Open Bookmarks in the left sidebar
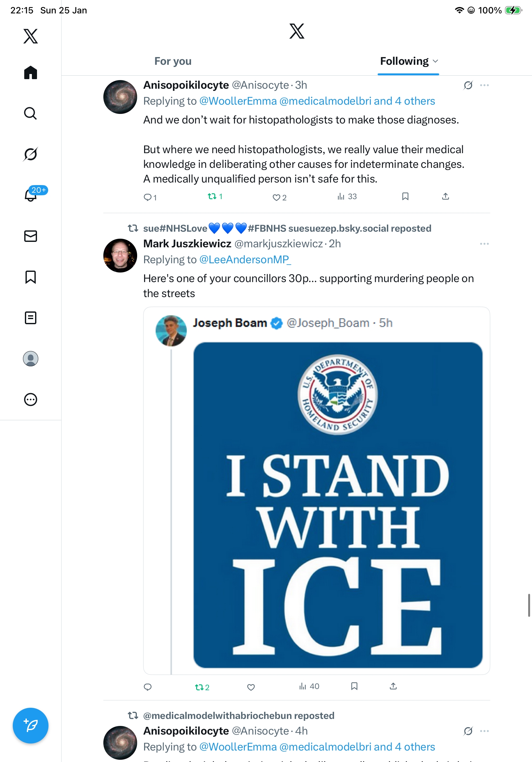This screenshot has width=532, height=762. coord(31,277)
